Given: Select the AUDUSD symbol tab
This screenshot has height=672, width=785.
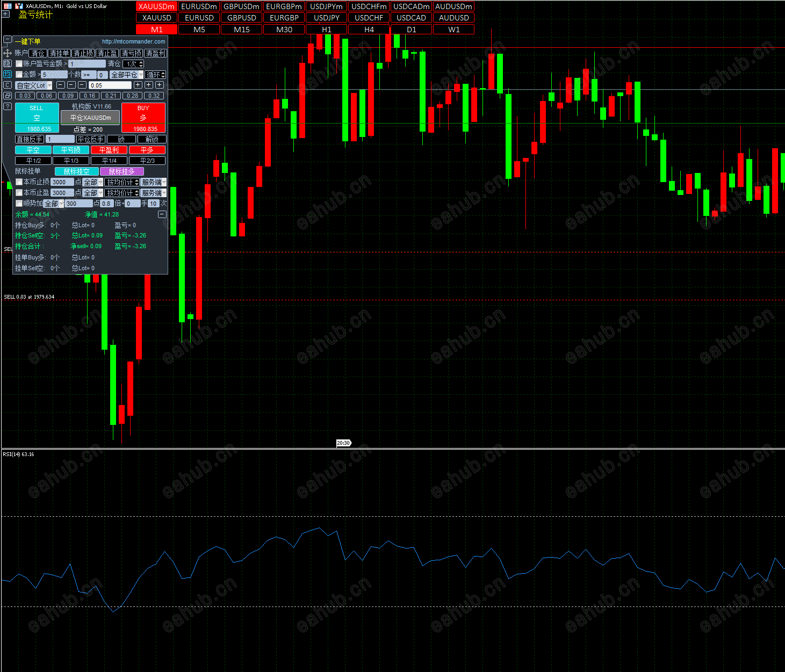Looking at the screenshot, I should click(454, 18).
